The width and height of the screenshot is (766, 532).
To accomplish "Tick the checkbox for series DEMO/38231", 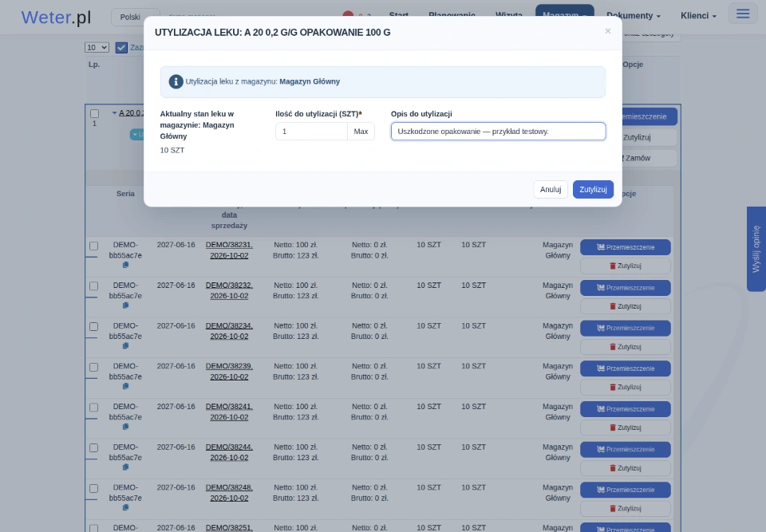I will (94, 246).
